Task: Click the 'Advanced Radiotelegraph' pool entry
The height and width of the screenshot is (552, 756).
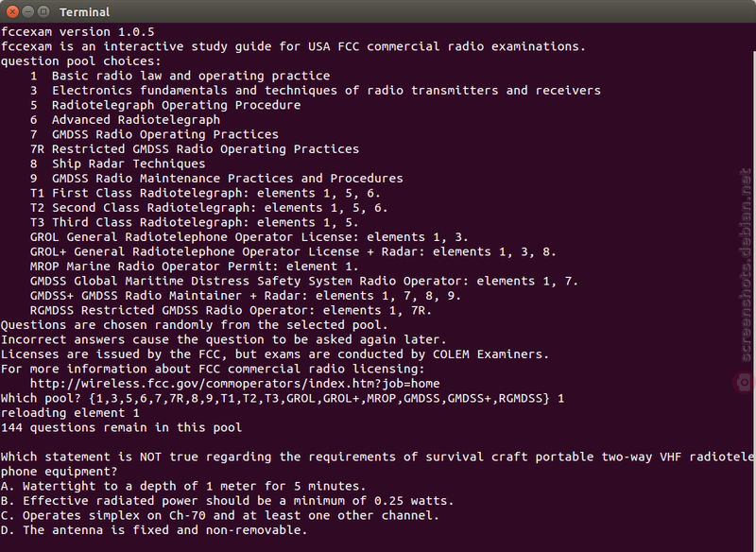Action: tap(125, 119)
